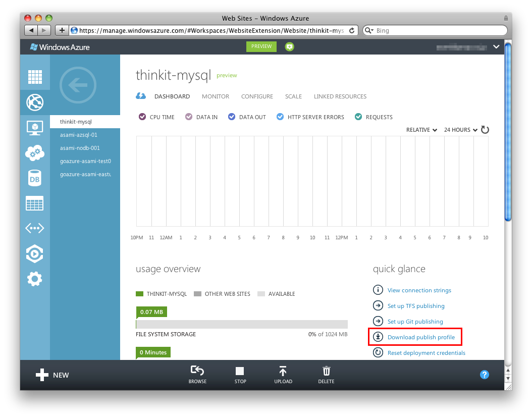Open Virtual Machines monitor icon in sidebar
Screen dimensions: 532x418
(35, 128)
